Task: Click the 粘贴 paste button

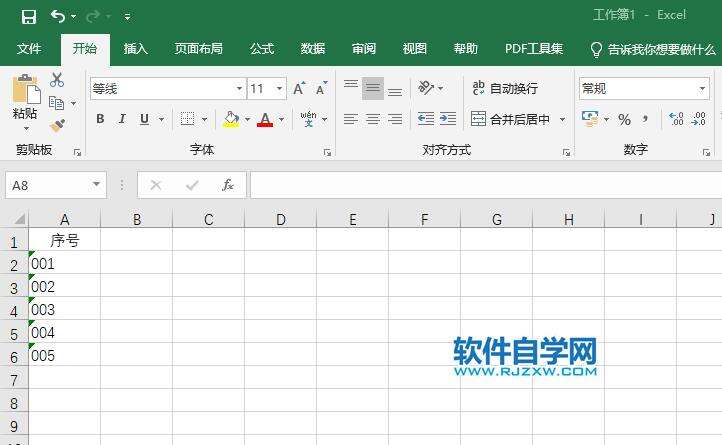Action: 26,96
